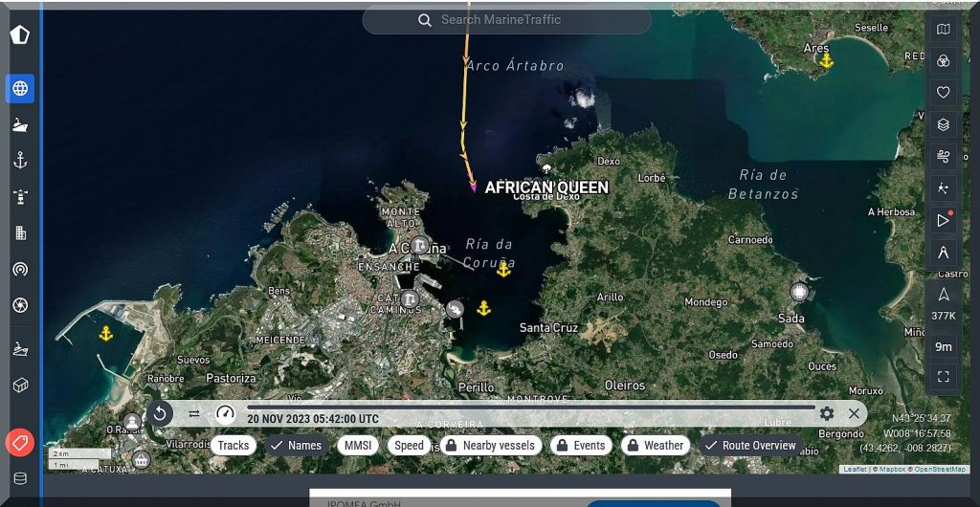Open the vessels section in left sidebar
This screenshot has width=980, height=507.
coord(20,124)
